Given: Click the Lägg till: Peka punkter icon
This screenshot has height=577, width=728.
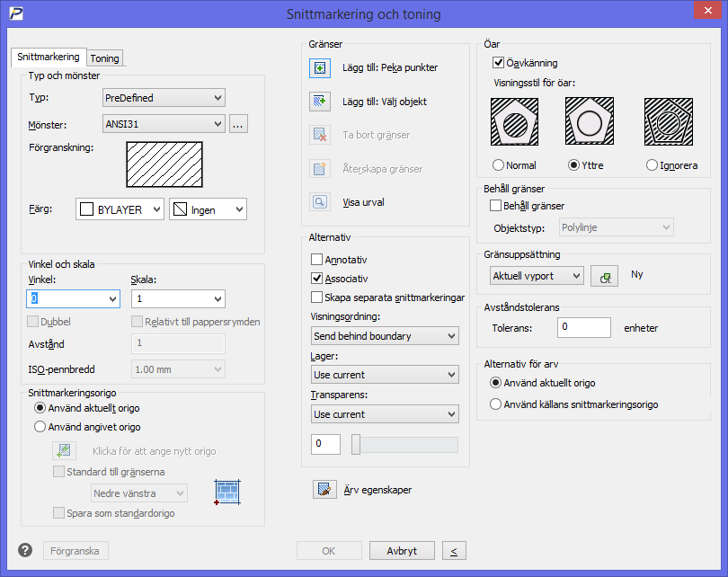Looking at the screenshot, I should pyautogui.click(x=320, y=67).
